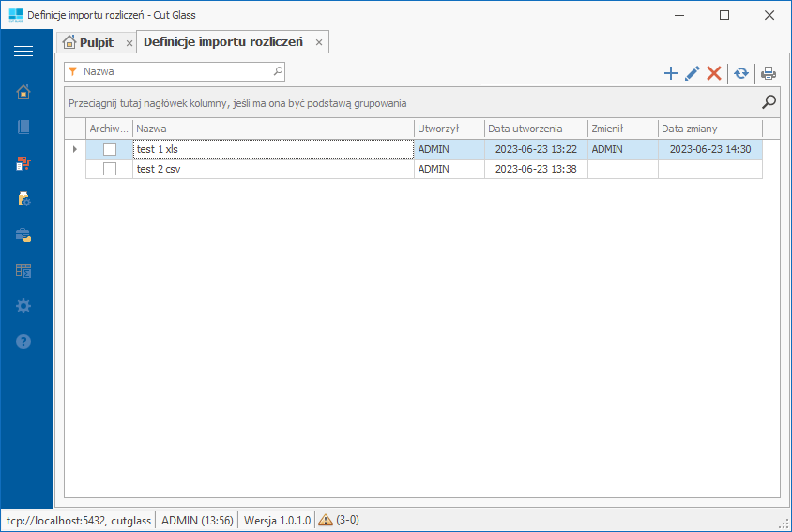Sort by Nazwa column header
The height and width of the screenshot is (532, 792).
(273, 129)
